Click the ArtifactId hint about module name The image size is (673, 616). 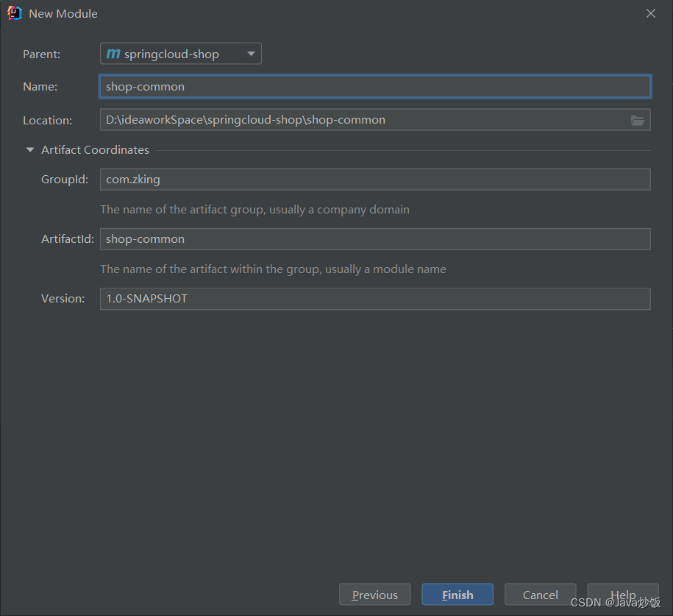(274, 269)
